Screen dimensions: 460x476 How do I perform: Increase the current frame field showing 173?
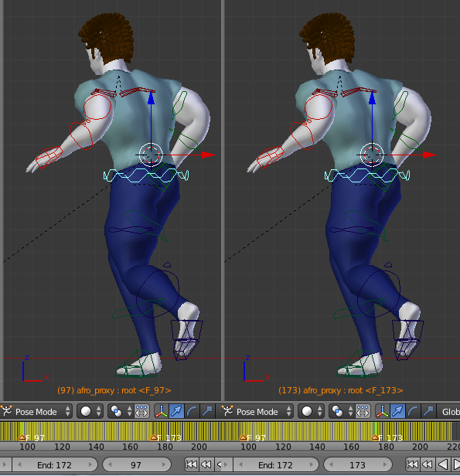[385, 464]
